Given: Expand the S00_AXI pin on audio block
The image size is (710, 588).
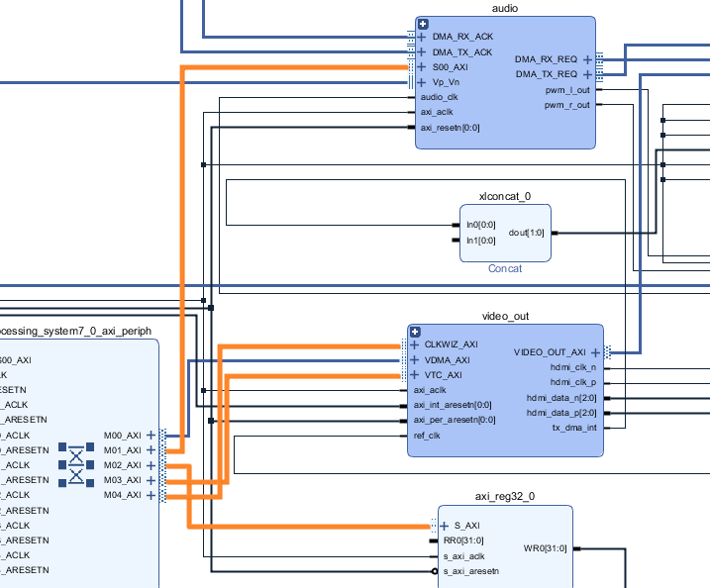Looking at the screenshot, I should pyautogui.click(x=423, y=67).
